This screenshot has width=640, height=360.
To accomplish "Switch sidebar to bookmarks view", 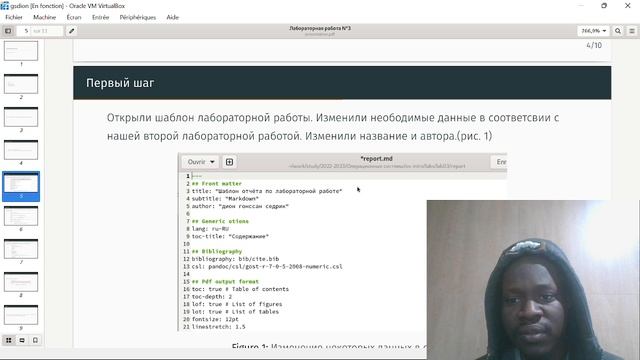I will point(36,340).
